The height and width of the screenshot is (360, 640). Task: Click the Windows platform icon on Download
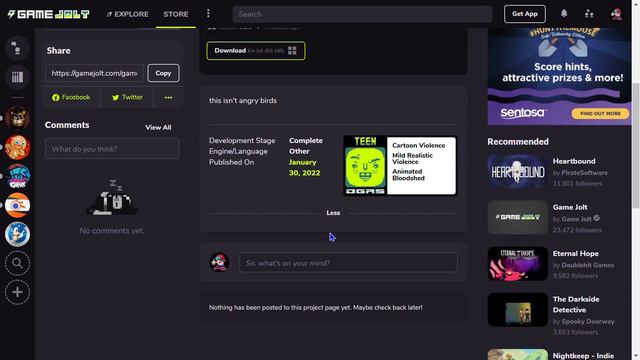pyautogui.click(x=292, y=51)
